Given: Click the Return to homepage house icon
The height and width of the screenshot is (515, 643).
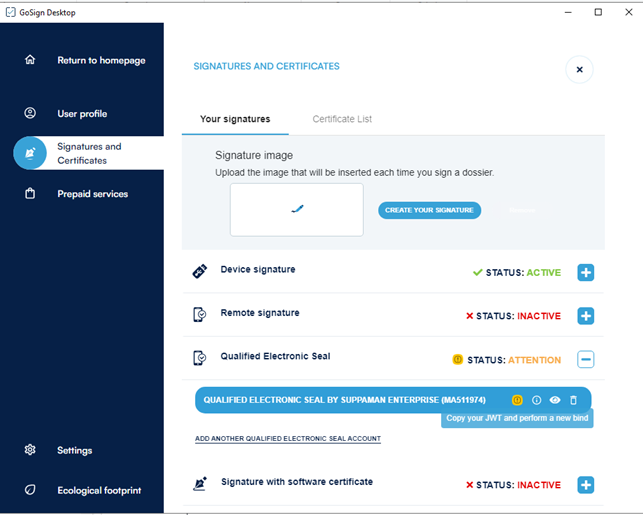Looking at the screenshot, I should point(30,60).
